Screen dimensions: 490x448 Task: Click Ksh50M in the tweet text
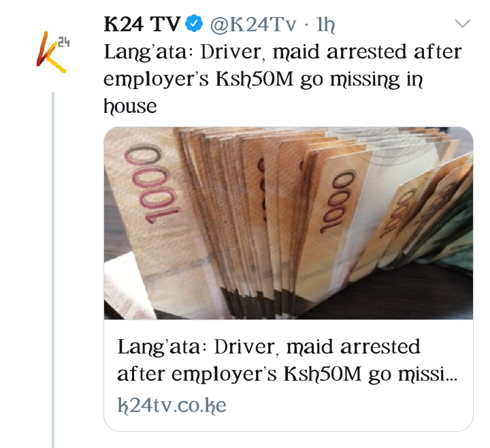pos(255,79)
